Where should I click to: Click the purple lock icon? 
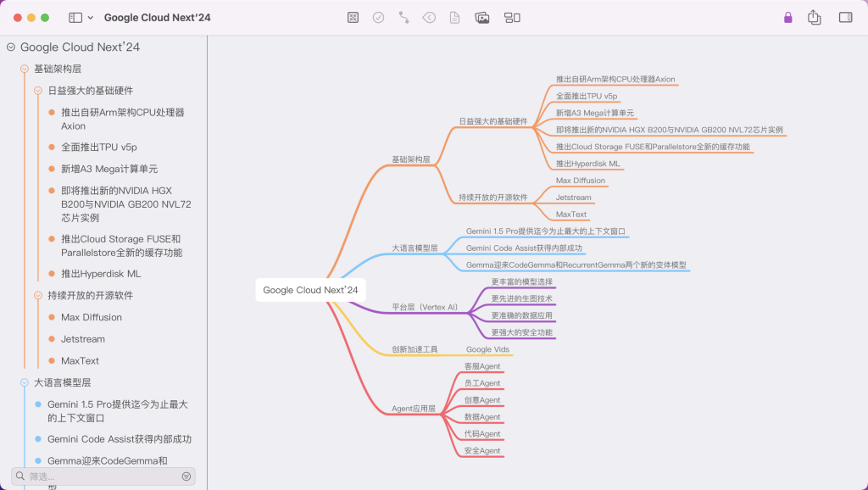[x=788, y=18]
